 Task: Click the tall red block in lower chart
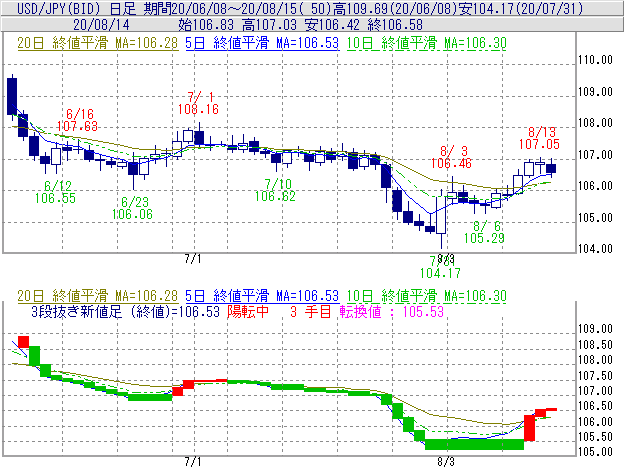pos(529,428)
